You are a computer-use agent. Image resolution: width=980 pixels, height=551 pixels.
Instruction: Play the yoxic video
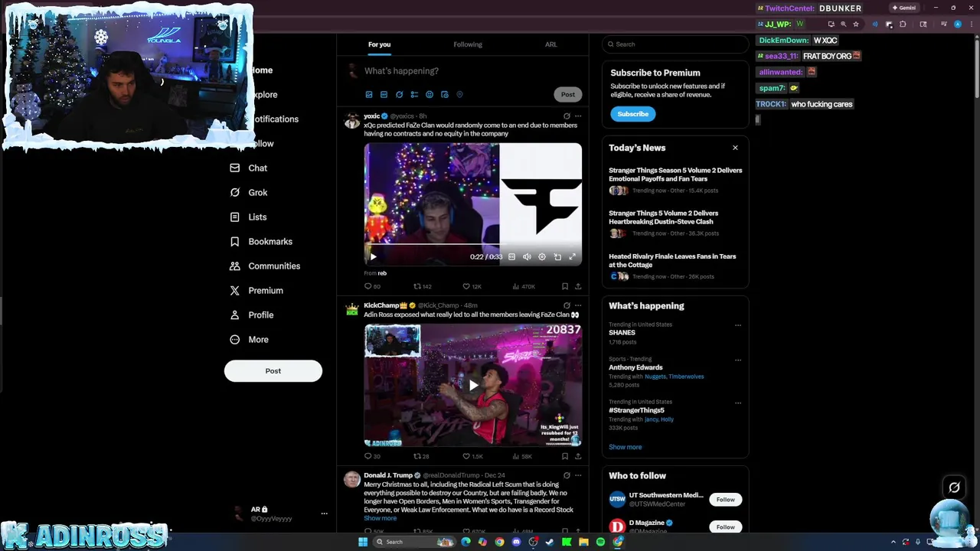pyautogui.click(x=373, y=257)
